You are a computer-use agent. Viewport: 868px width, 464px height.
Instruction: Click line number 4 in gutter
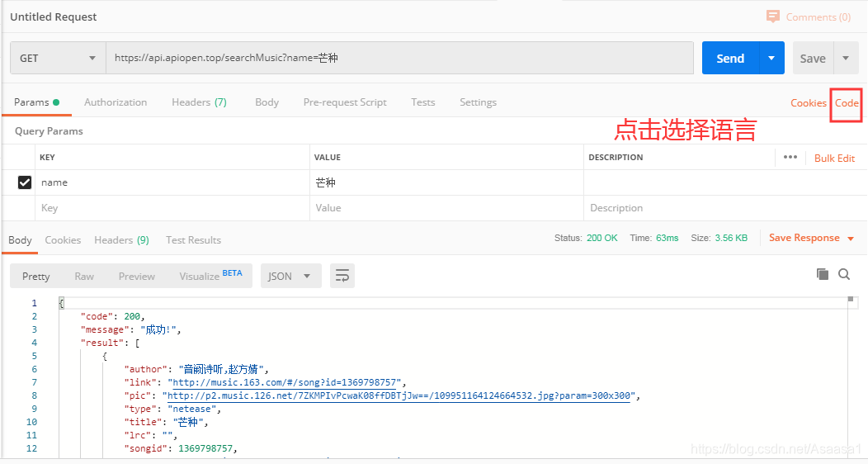point(35,343)
